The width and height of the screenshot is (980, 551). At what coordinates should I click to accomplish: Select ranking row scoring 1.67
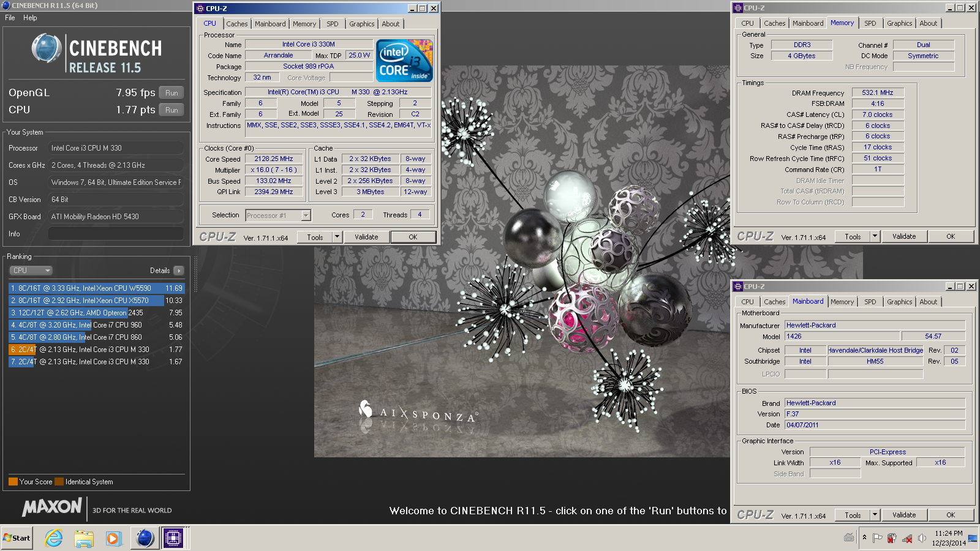click(x=97, y=362)
